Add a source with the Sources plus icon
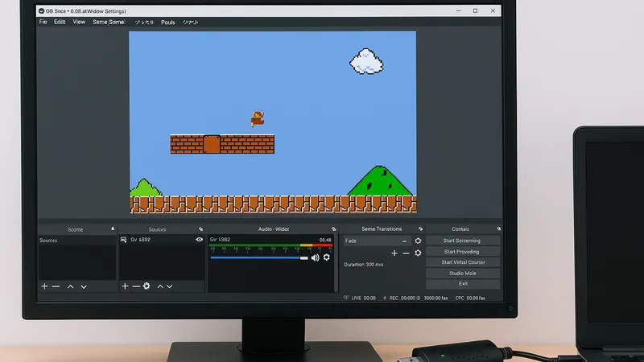The height and width of the screenshot is (362, 644). coord(126,286)
